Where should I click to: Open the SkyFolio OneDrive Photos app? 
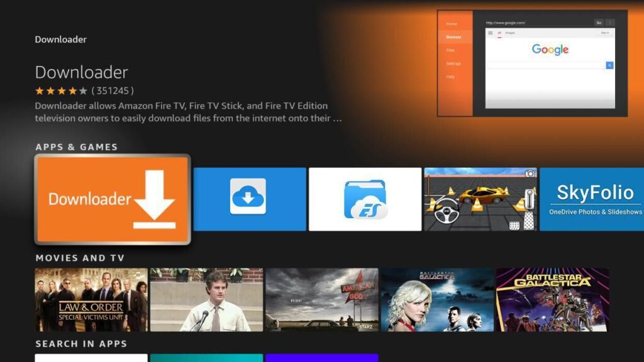(592, 199)
